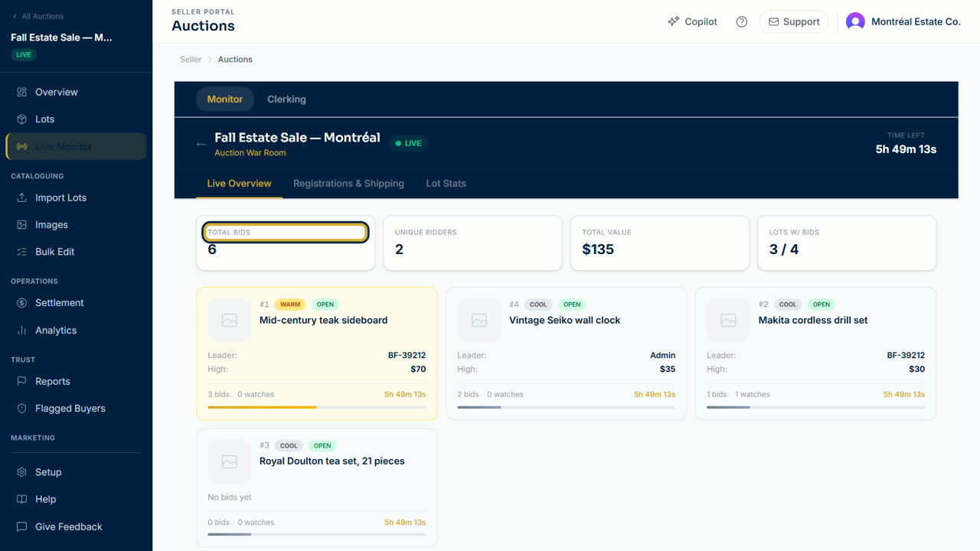
Task: Click the Copilot sparkle icon
Action: point(673,21)
